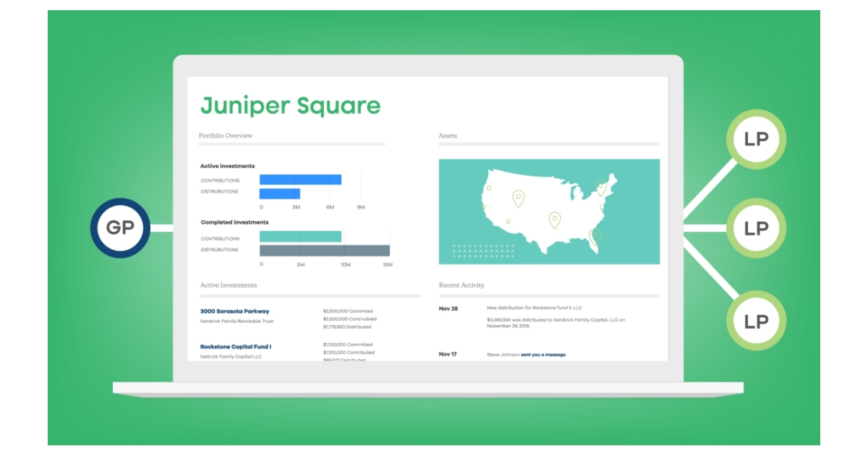
Task: Select the bottom LP circle icon
Action: pos(757,319)
